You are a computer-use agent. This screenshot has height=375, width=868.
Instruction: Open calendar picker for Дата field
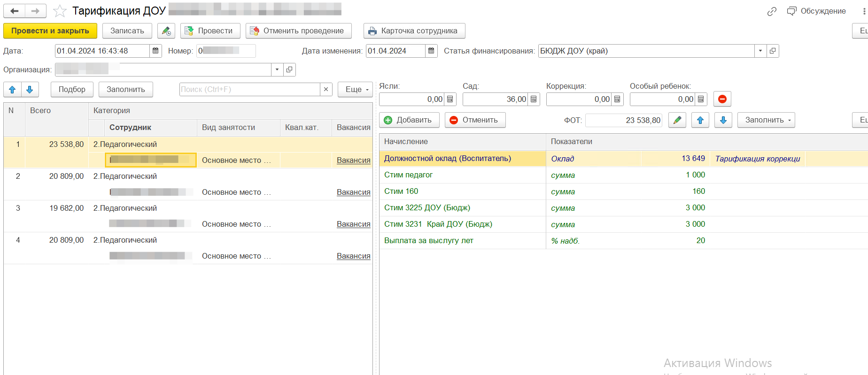(155, 51)
